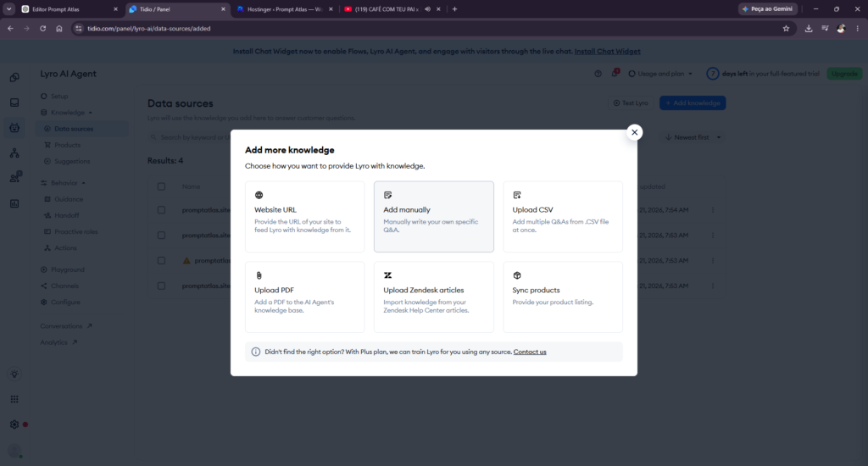Click the CSV sheet icon above Upload CSV
868x466 pixels.
(x=516, y=195)
